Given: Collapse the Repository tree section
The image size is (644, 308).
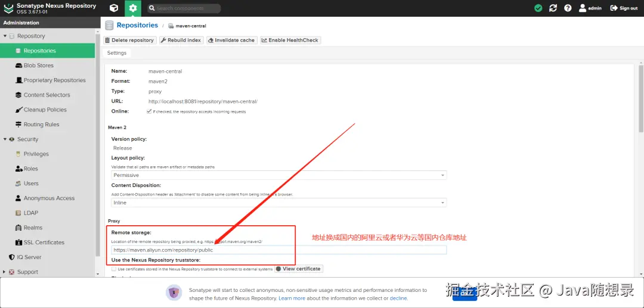Looking at the screenshot, I should pyautogui.click(x=5, y=36).
